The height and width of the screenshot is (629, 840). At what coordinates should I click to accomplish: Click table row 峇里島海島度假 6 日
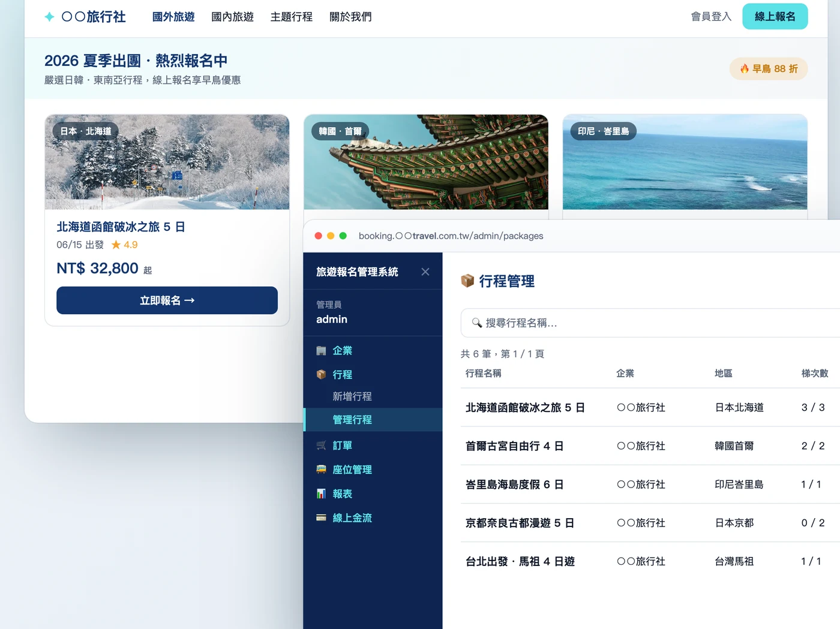coord(650,484)
